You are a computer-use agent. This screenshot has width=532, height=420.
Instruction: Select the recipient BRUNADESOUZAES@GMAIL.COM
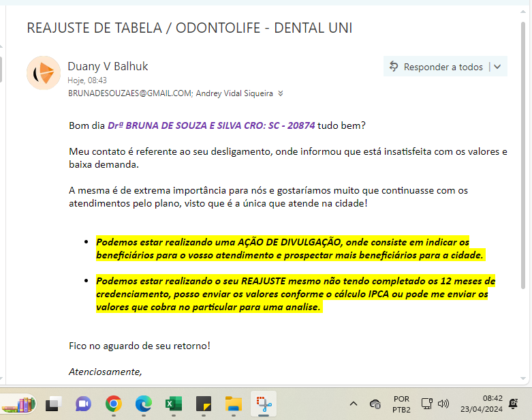pos(129,93)
